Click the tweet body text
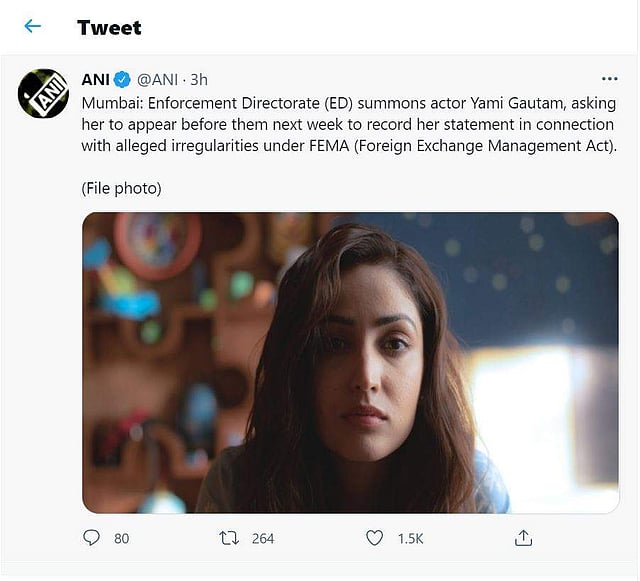The image size is (640, 581). coord(348,125)
